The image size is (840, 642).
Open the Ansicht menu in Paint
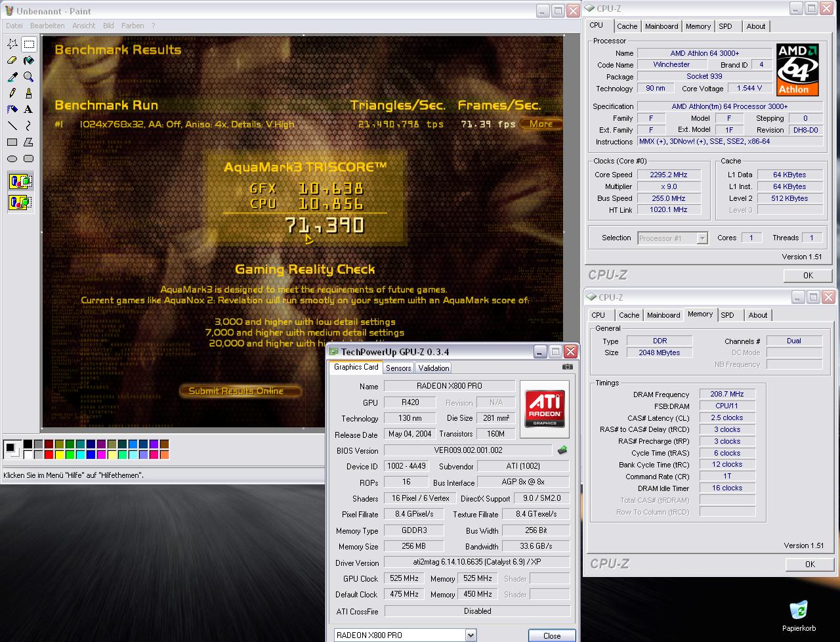coord(84,26)
